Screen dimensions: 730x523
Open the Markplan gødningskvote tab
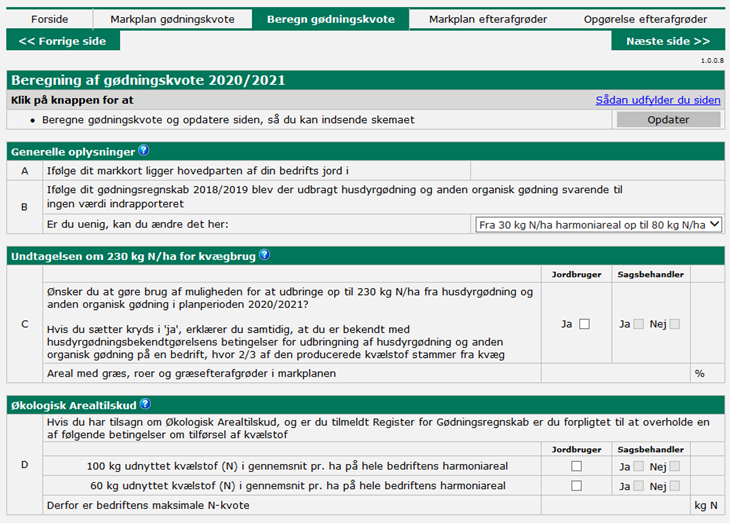tap(171, 19)
